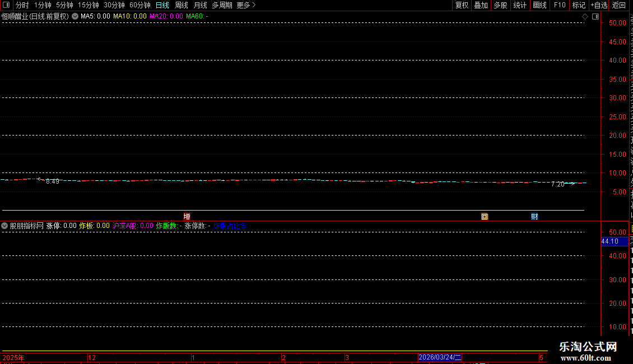Open the 画线 drawing tools

(539, 5)
